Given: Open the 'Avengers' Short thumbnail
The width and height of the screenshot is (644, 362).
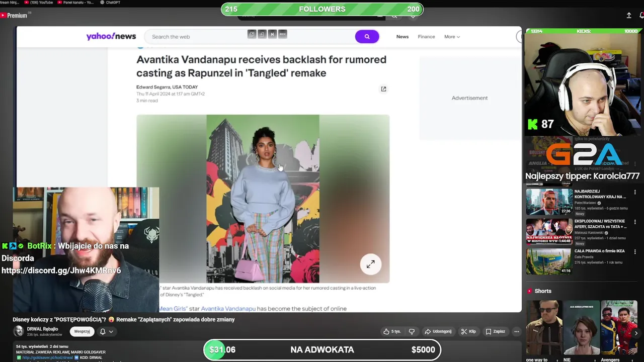Looking at the screenshot, I should 619,328.
